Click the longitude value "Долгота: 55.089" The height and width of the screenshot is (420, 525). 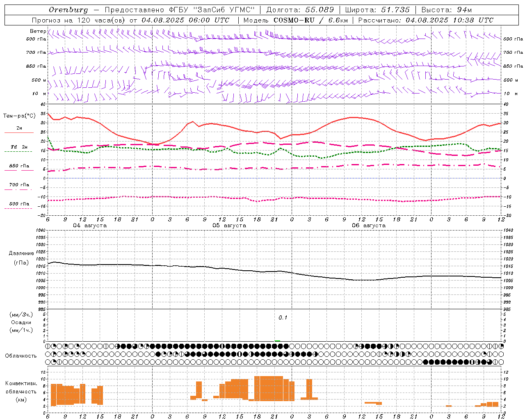click(300, 10)
